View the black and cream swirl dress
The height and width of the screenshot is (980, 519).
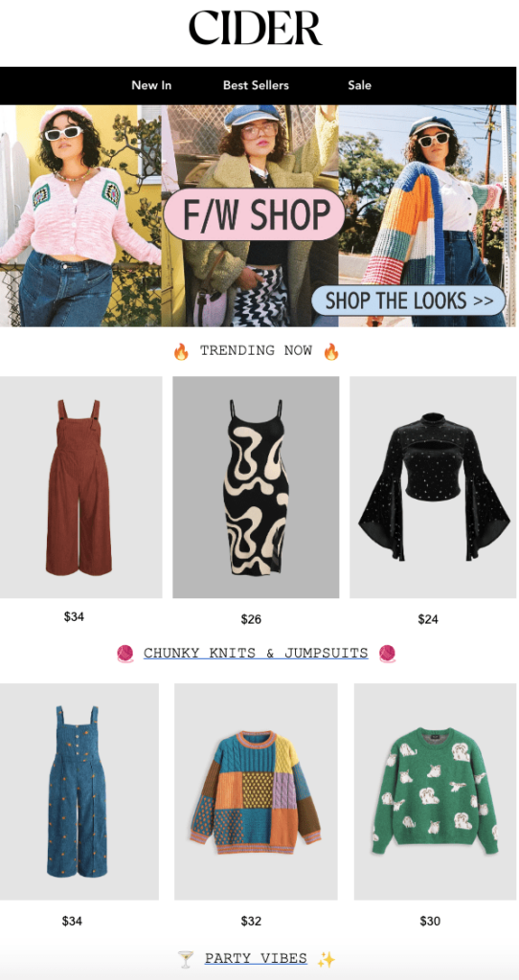pyautogui.click(x=256, y=487)
